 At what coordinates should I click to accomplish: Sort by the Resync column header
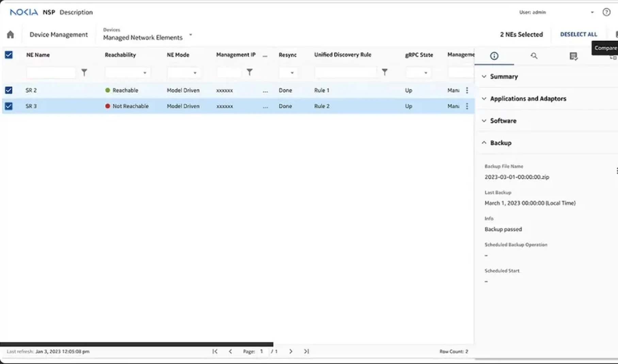[x=288, y=55]
